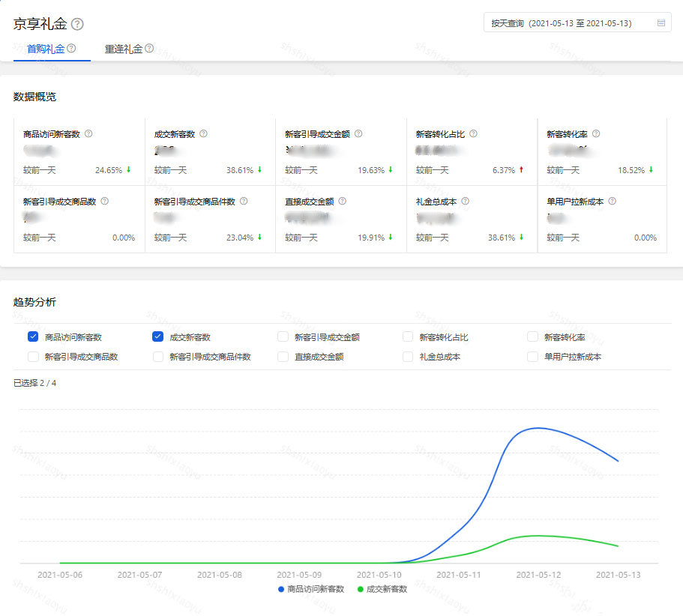Open the date range query field
This screenshot has height=616, width=683.
point(566,23)
